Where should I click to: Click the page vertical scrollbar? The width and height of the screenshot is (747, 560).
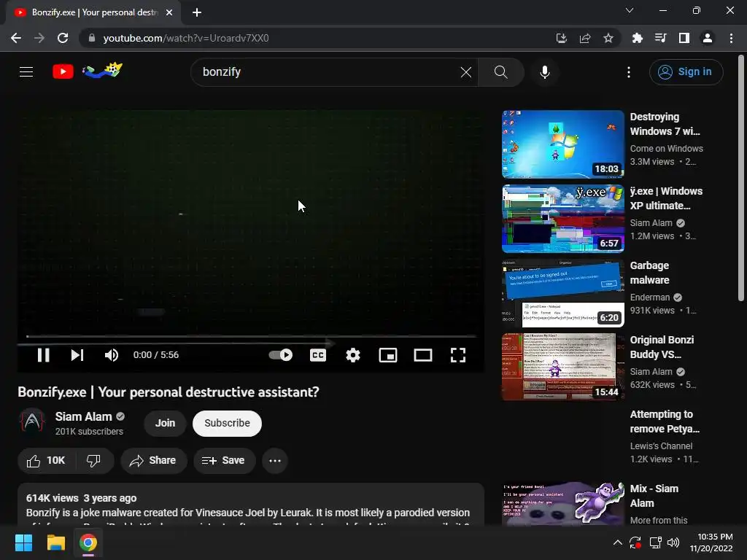[x=741, y=179]
